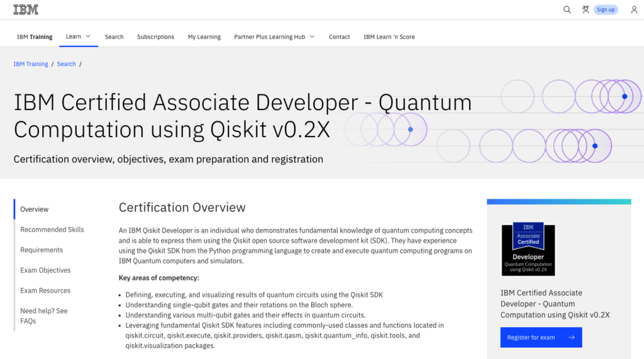Screen dimensions: 644x359
Task: Click the IBM logo in header
Action: click(25, 9)
